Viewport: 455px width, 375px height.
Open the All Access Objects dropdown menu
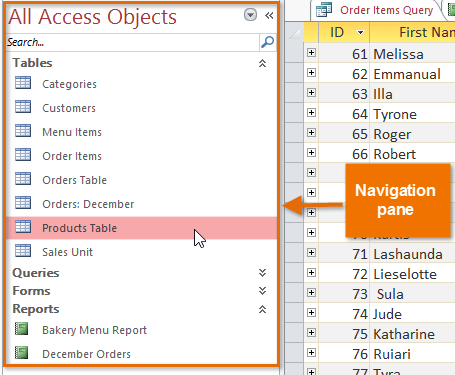[250, 15]
